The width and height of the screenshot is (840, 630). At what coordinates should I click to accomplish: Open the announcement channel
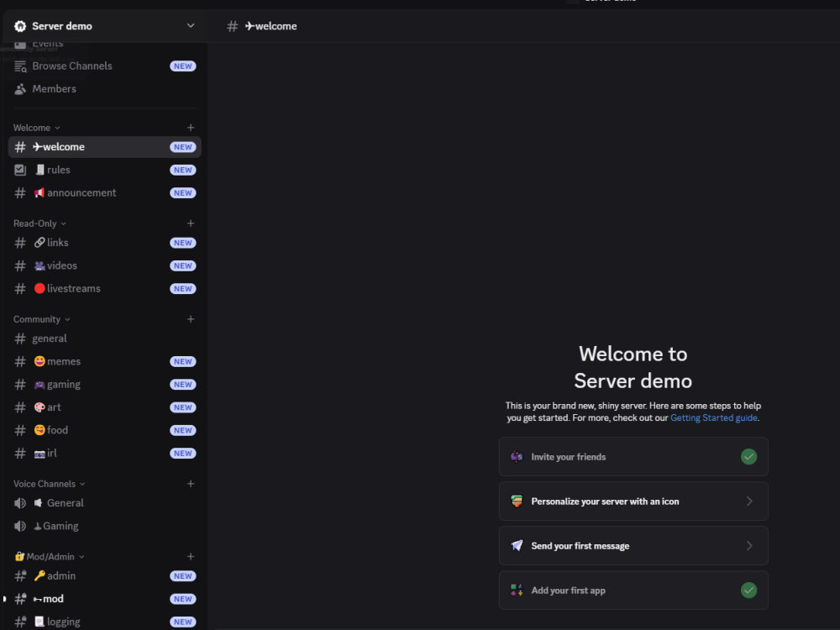104,193
